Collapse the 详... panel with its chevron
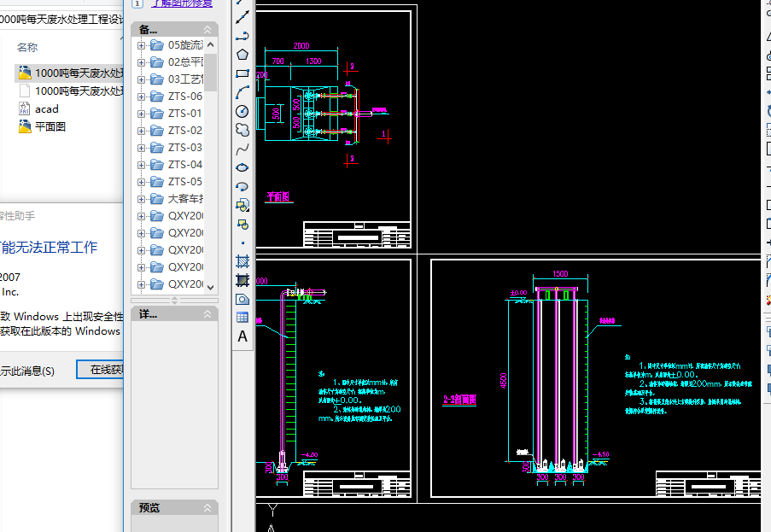 tap(207, 313)
